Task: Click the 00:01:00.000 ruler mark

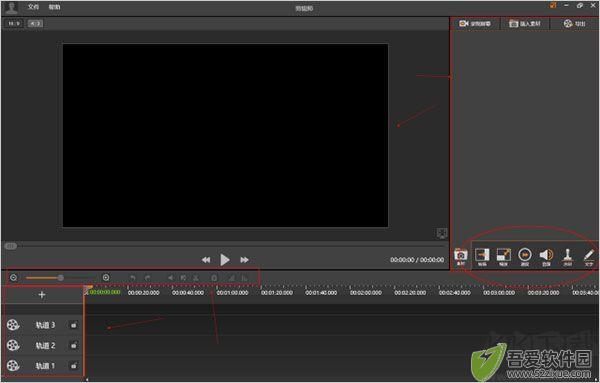Action: [232, 293]
